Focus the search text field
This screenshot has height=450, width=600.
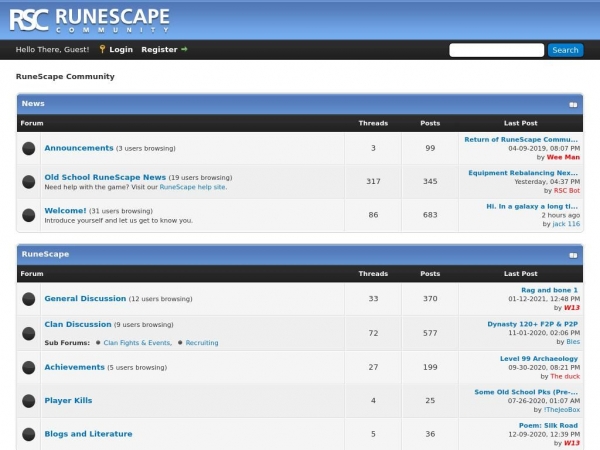(x=496, y=50)
